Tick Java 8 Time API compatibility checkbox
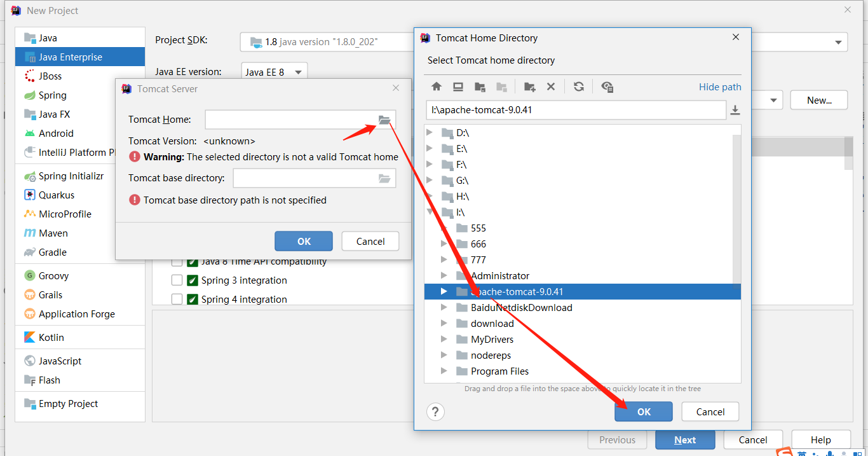Image resolution: width=868 pixels, height=456 pixels. coord(177,261)
